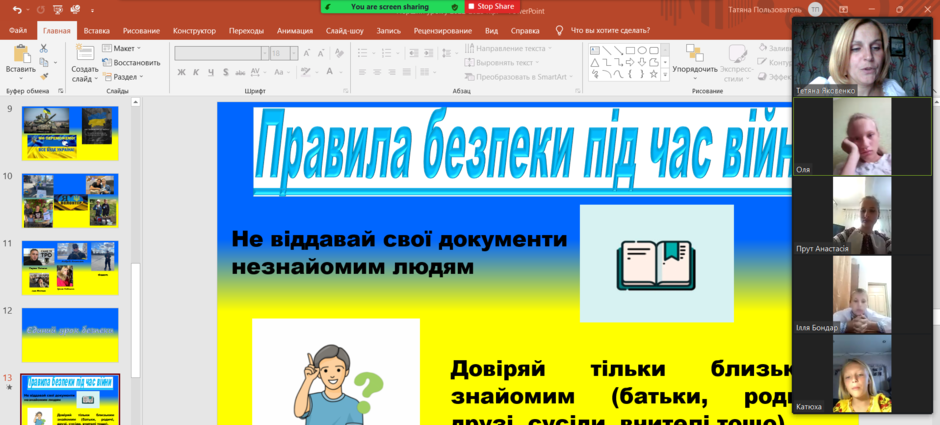The image size is (940, 425).
Task: Select slide 12 thumbnail
Action: point(70,335)
